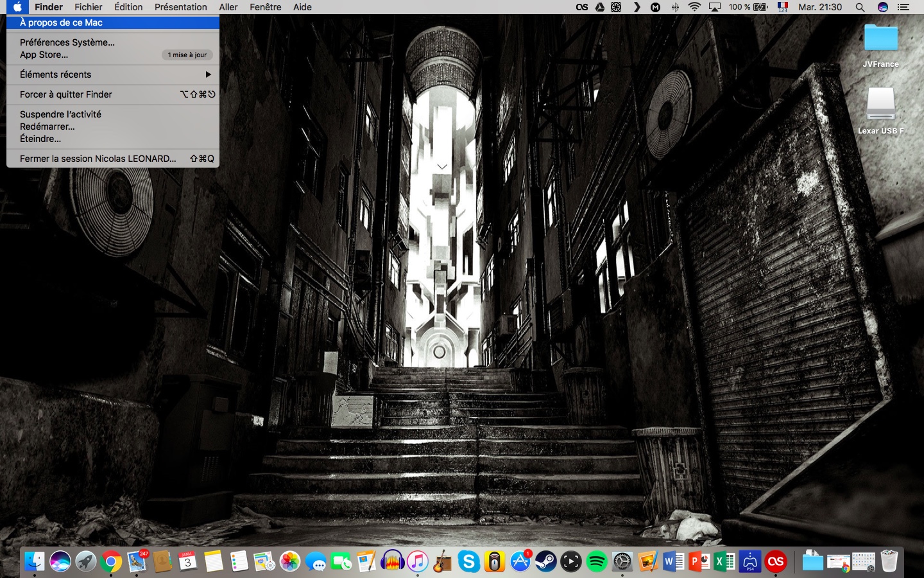Select À propos de ce Mac
Viewport: 924px width, 578px height.
(62, 22)
